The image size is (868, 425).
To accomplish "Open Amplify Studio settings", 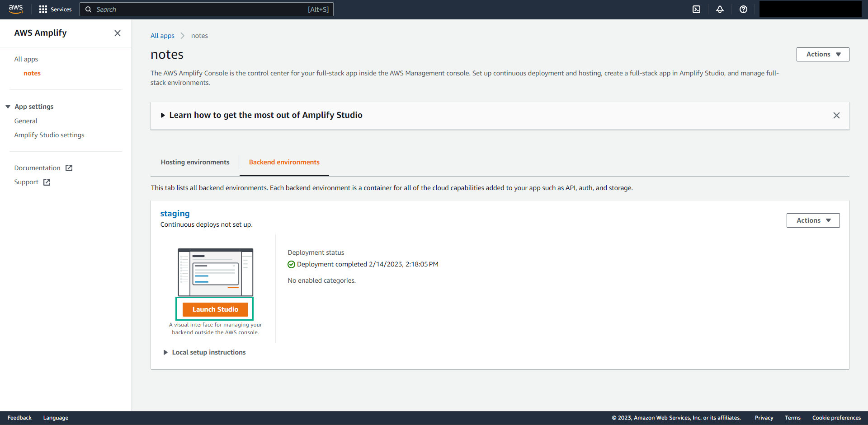I will [49, 135].
